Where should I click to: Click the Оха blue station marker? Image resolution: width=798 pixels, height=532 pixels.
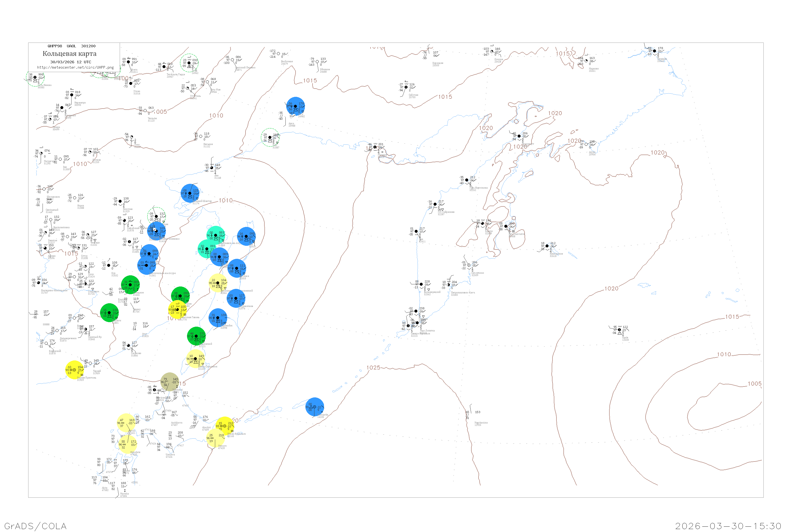pos(246,236)
